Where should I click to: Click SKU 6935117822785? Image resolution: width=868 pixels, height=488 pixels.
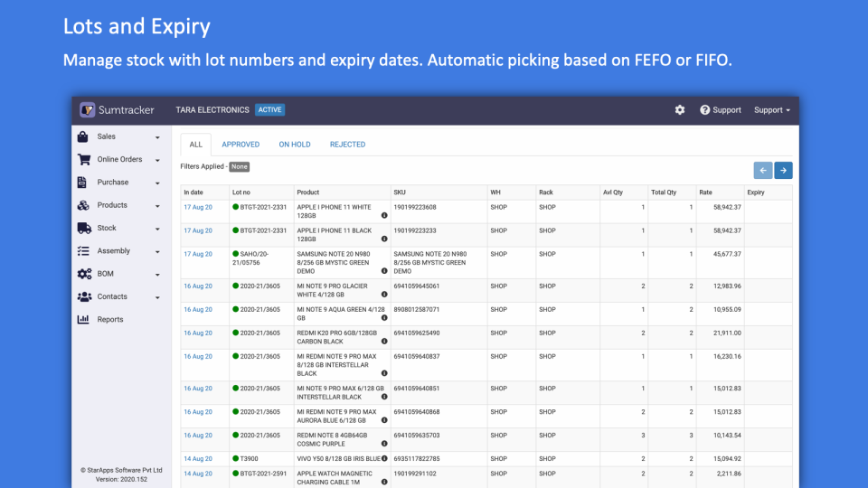416,459
